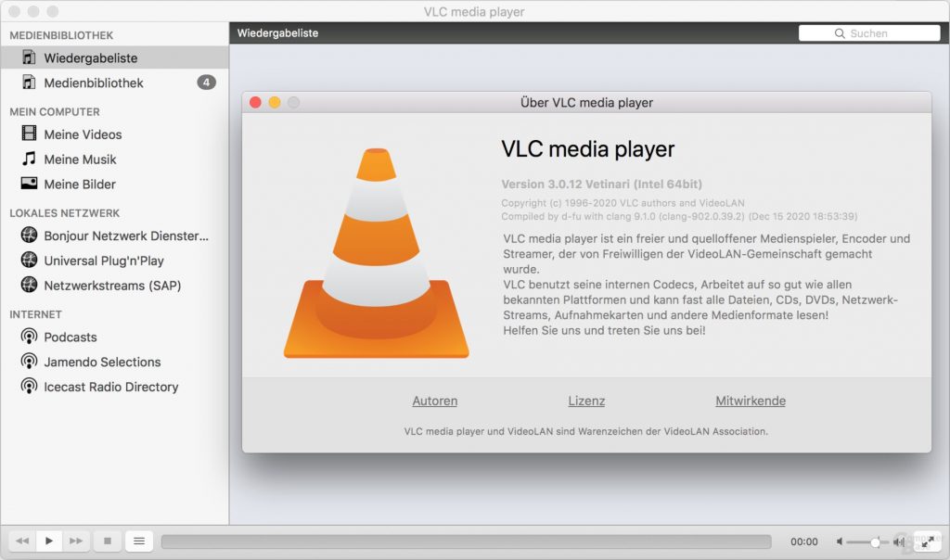This screenshot has width=950, height=560.
Task: Click the 00:00 elapsed time display
Action: [x=803, y=541]
